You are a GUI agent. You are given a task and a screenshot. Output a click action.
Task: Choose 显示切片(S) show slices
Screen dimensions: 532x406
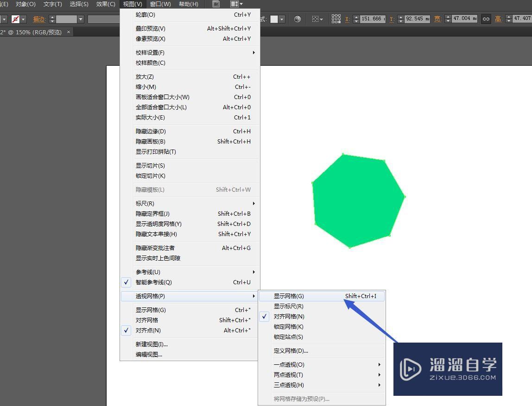190,165
